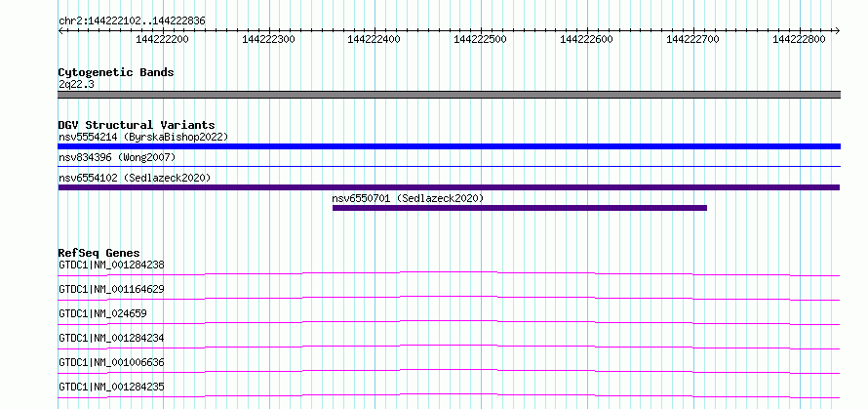Screen dimensions: 868x409
Task: Open transcript GTDC1|NM_024659 label
Action: (x=103, y=313)
